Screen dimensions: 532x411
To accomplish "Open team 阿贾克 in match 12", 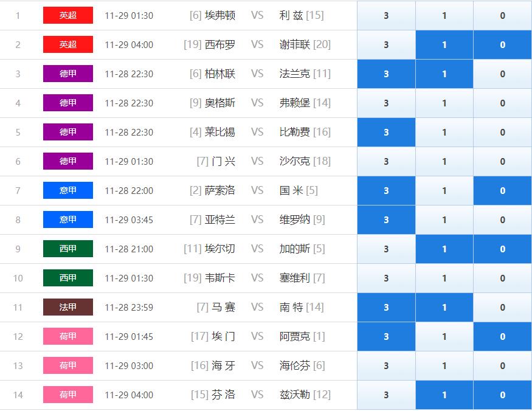I will [x=294, y=336].
